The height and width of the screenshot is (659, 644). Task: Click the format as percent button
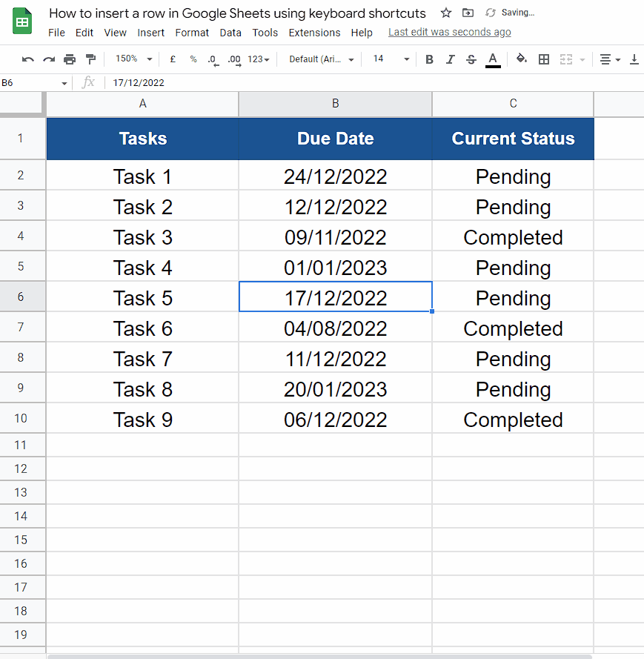(x=193, y=59)
